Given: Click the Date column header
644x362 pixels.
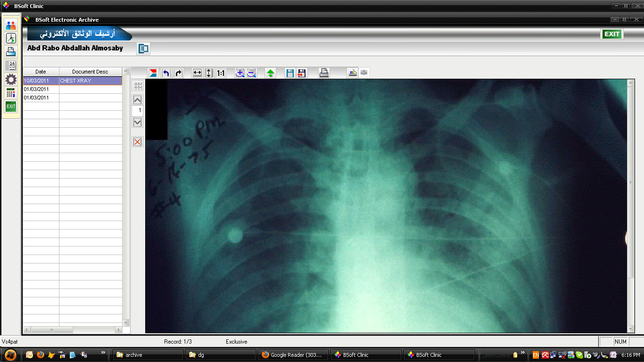Looking at the screenshot, I should pos(41,72).
